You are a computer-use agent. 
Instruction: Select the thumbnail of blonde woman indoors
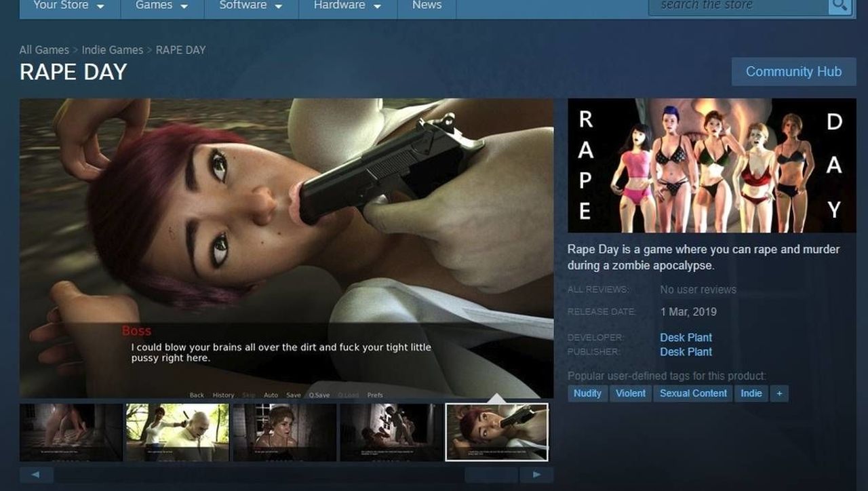(x=284, y=433)
